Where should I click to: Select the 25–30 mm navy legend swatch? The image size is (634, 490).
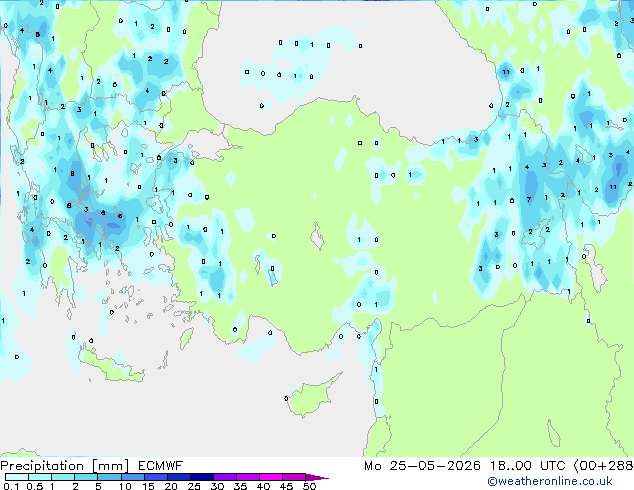[201, 477]
